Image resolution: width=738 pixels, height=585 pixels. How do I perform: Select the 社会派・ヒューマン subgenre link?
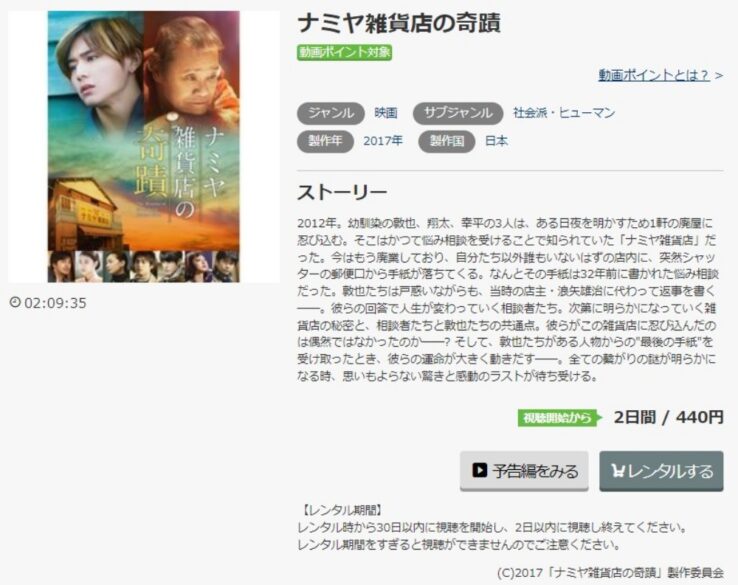pos(564,113)
